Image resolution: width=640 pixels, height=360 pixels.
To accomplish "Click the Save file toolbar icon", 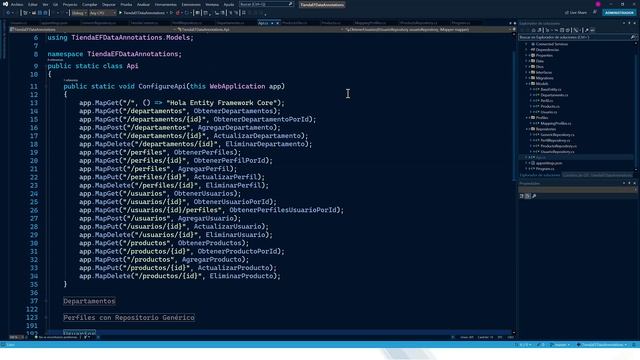I will pos(40,13).
